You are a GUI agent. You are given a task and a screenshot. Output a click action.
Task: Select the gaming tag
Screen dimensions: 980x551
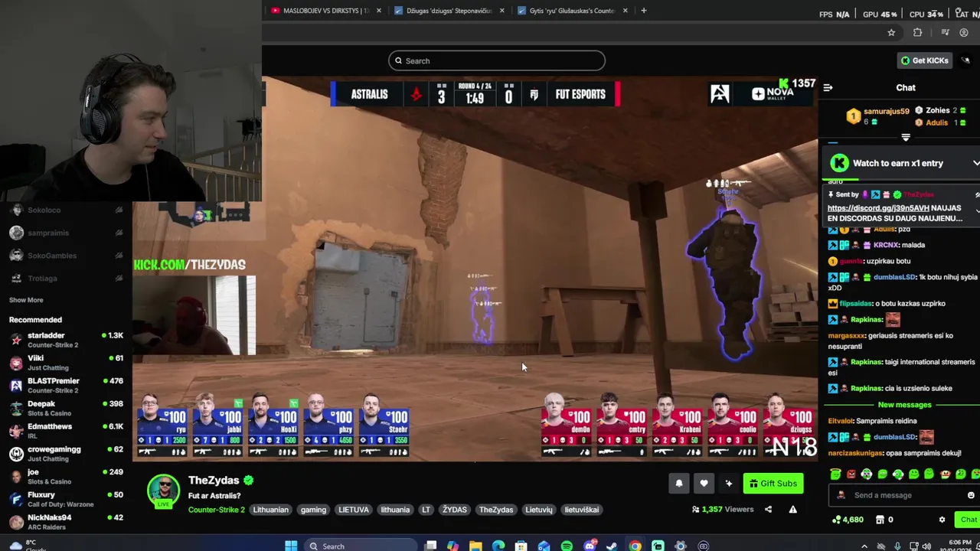pyautogui.click(x=313, y=510)
